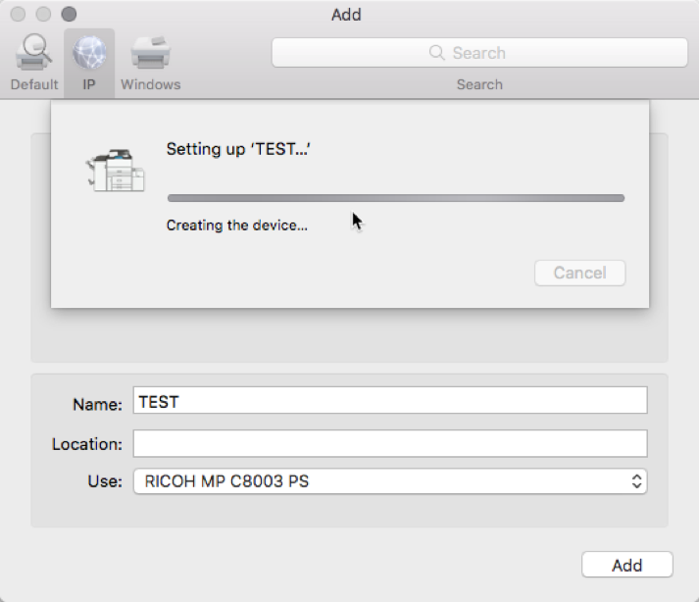This screenshot has width=700, height=602.
Task: Click the Use: label
Action: pyautogui.click(x=105, y=481)
